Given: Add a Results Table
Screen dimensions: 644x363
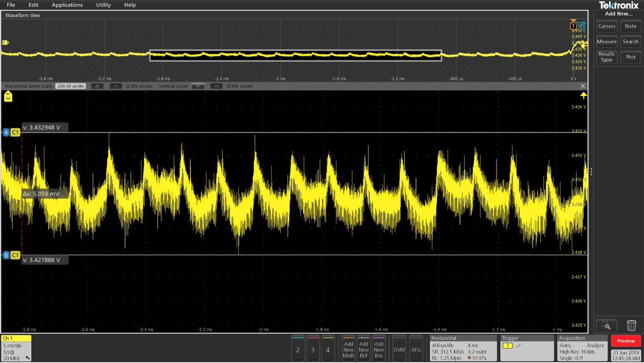Looking at the screenshot, I should pyautogui.click(x=606, y=57).
